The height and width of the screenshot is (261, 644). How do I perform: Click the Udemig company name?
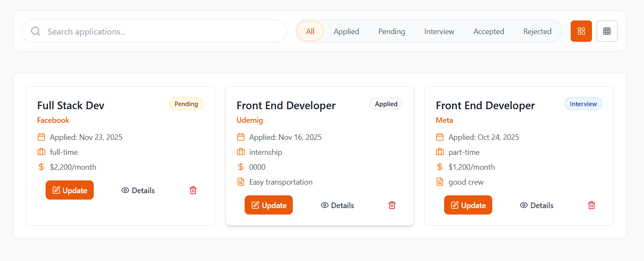tap(250, 120)
